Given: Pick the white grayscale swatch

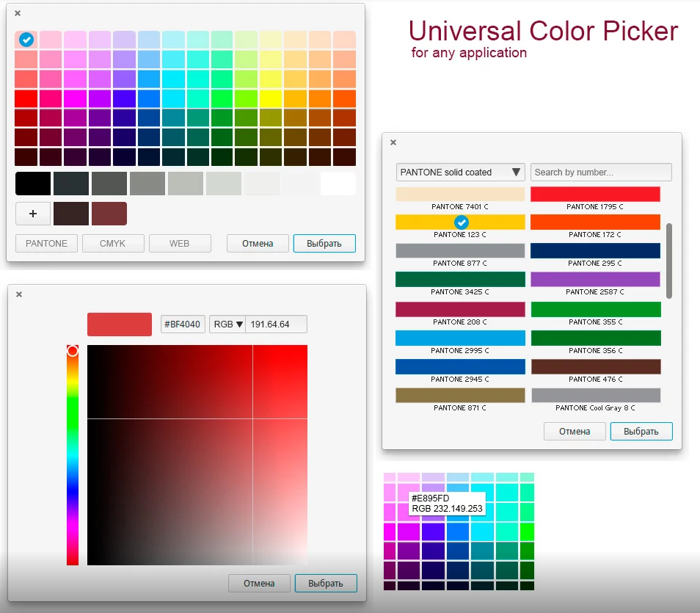Looking at the screenshot, I should [x=338, y=184].
